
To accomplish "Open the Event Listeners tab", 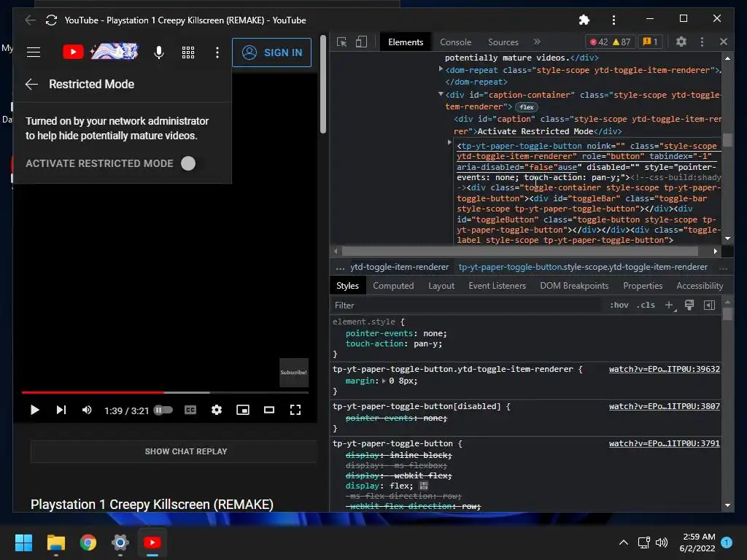I will click(x=497, y=286).
